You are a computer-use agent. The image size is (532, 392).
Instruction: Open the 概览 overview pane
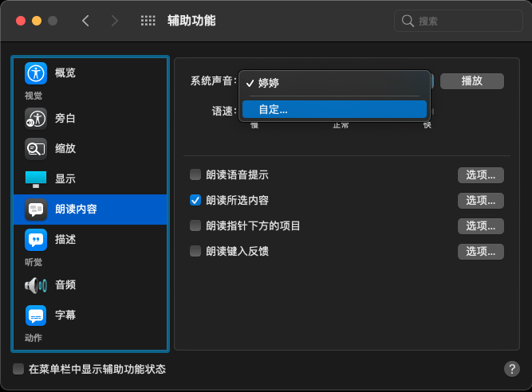point(90,73)
